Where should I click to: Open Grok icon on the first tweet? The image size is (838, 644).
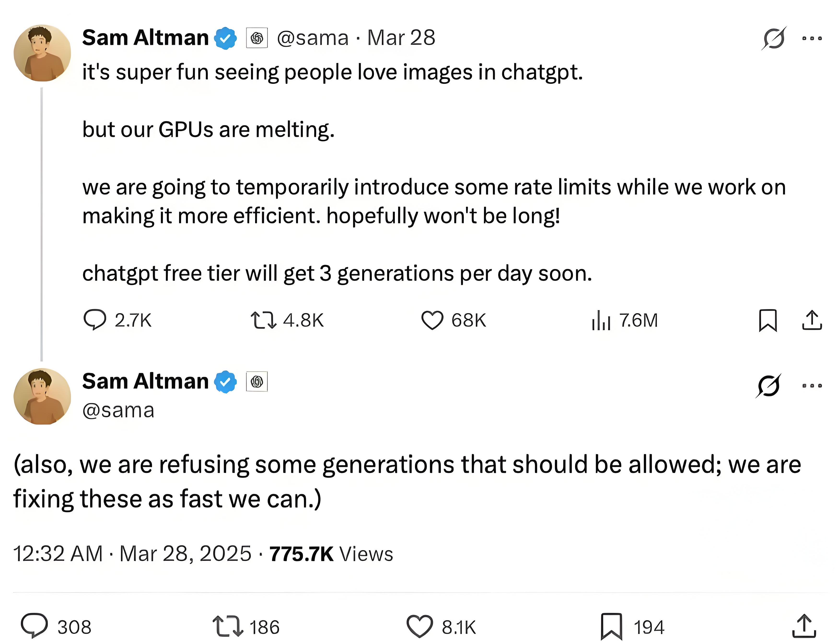(774, 38)
